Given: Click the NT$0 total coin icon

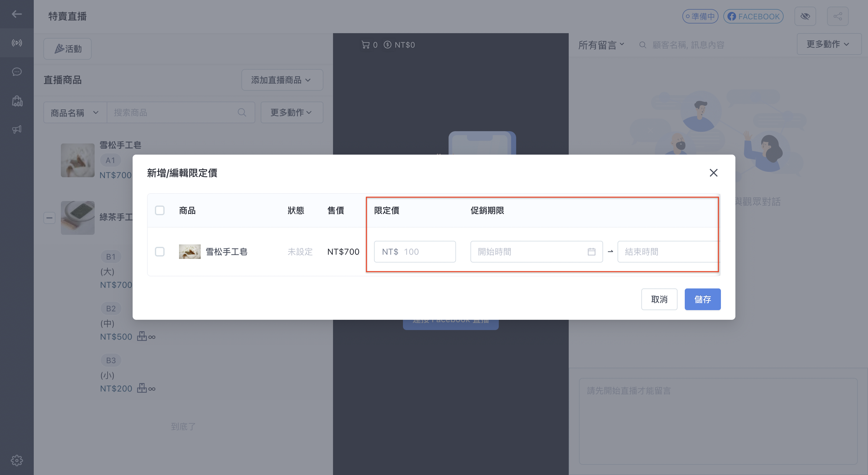Looking at the screenshot, I should coord(388,45).
